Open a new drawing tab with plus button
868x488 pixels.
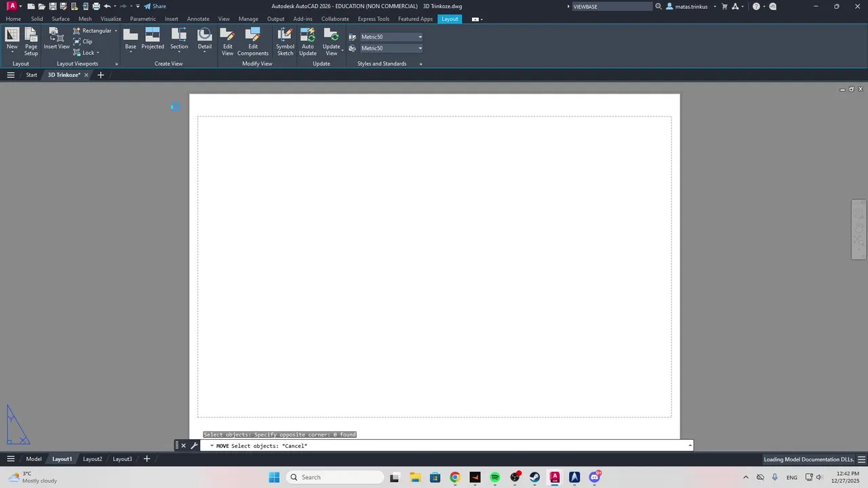[x=100, y=75]
